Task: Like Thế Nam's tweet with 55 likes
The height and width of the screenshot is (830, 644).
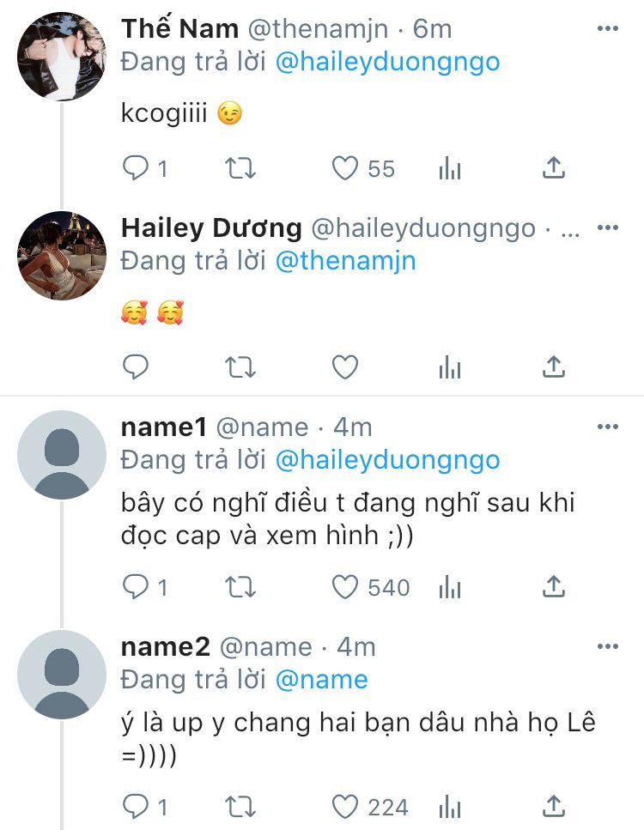Action: coord(345,168)
